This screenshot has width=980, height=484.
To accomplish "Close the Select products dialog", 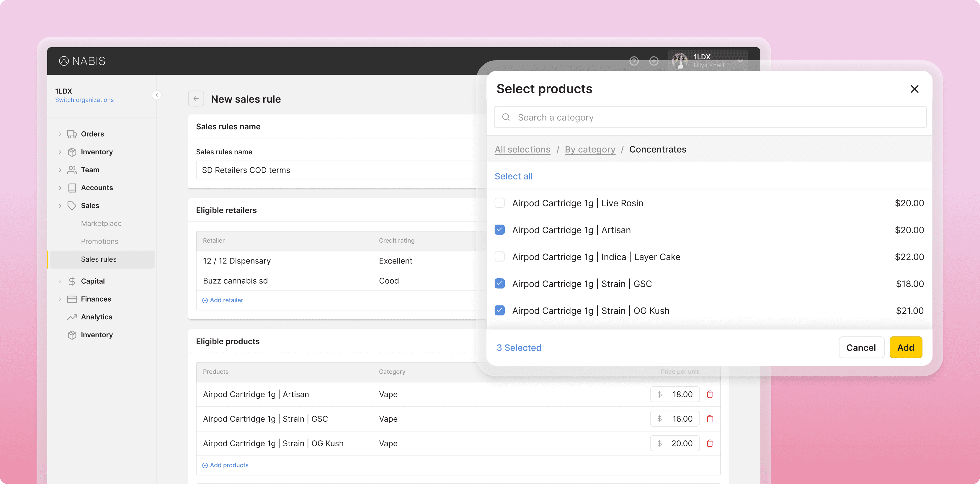I will (914, 89).
